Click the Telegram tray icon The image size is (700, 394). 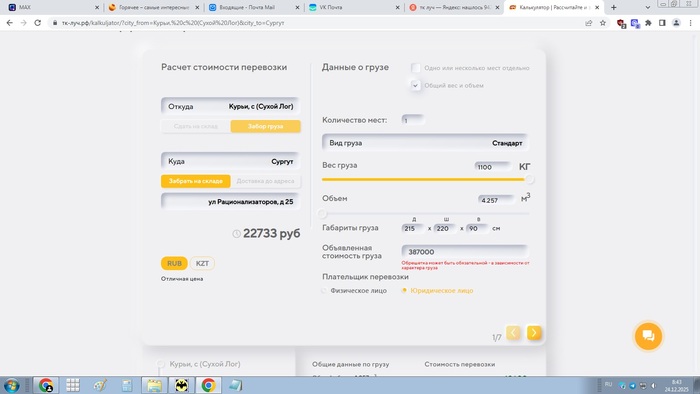pyautogui.click(x=632, y=386)
